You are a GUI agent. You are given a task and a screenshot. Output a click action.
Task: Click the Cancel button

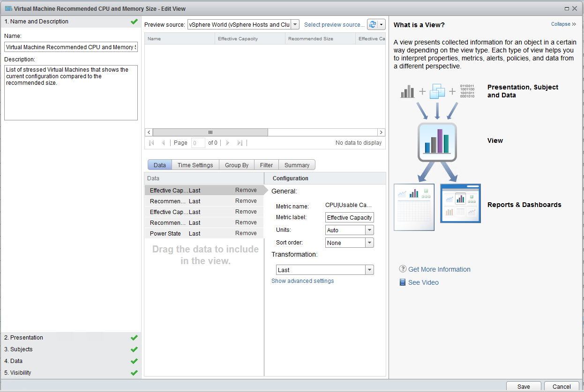562,386
